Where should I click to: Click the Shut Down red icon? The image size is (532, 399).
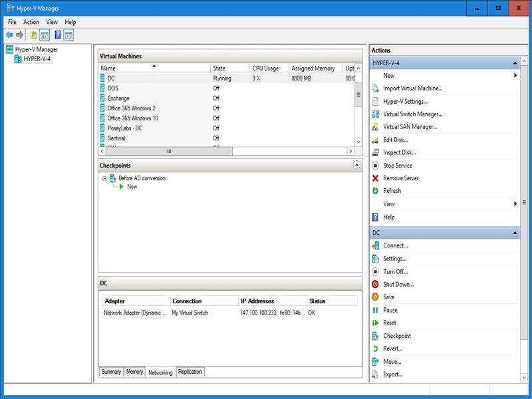(375, 285)
